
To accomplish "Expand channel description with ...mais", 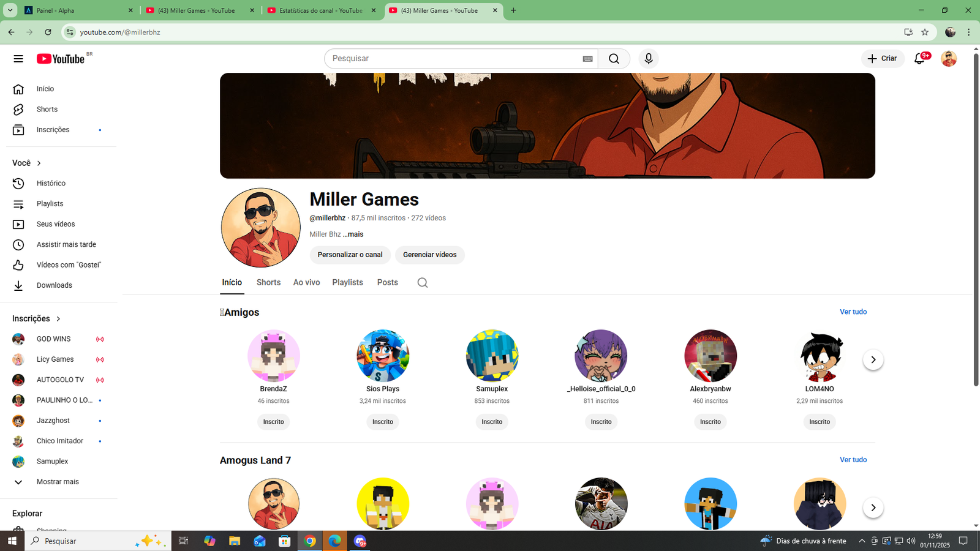I will 353,234.
